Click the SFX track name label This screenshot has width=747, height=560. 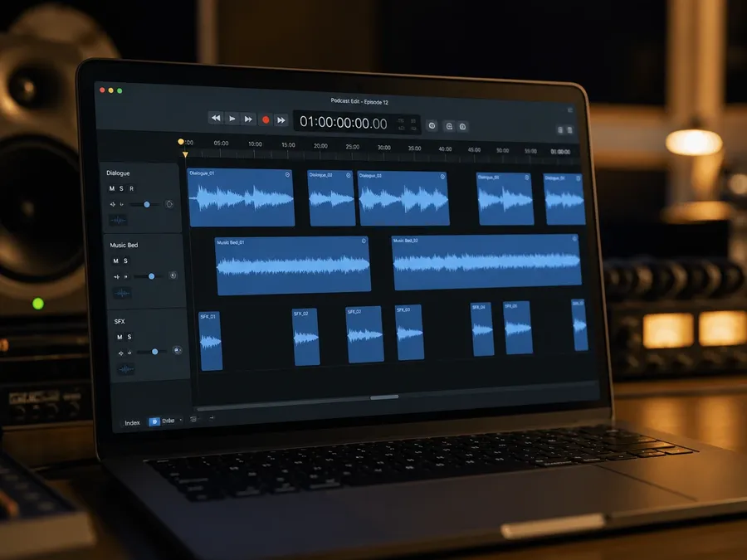point(119,321)
